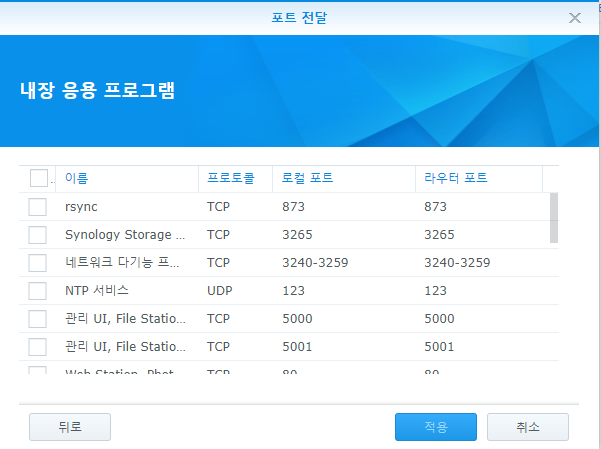Toggle the select-all checkbox in header

[39, 178]
